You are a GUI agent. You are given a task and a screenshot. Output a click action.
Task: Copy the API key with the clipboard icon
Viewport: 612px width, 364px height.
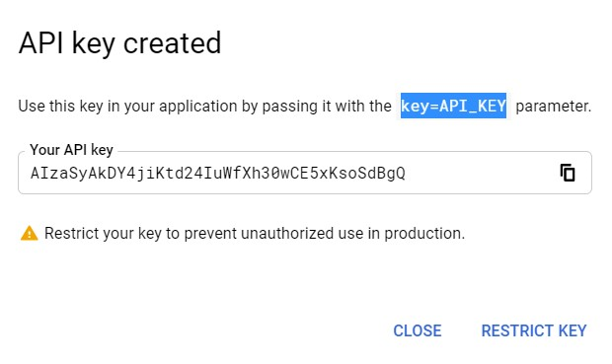pos(568,173)
